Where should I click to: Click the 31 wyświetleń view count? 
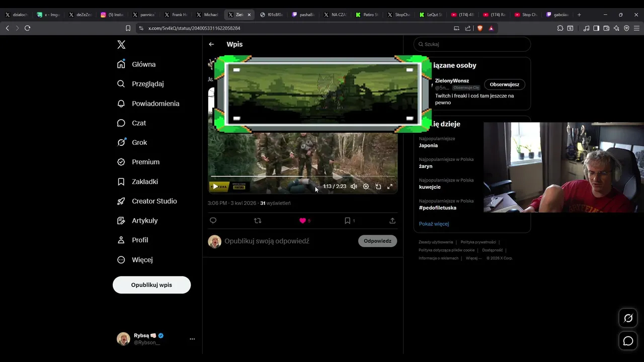[x=275, y=203]
